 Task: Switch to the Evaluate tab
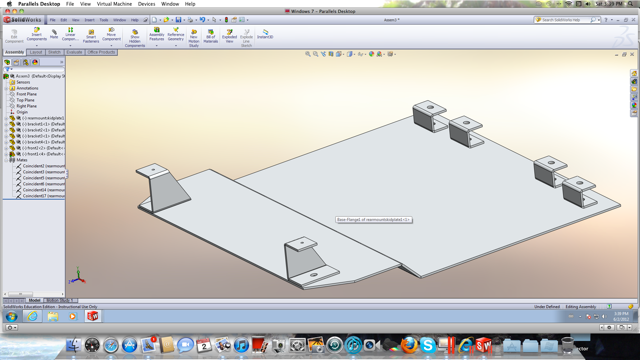click(74, 52)
